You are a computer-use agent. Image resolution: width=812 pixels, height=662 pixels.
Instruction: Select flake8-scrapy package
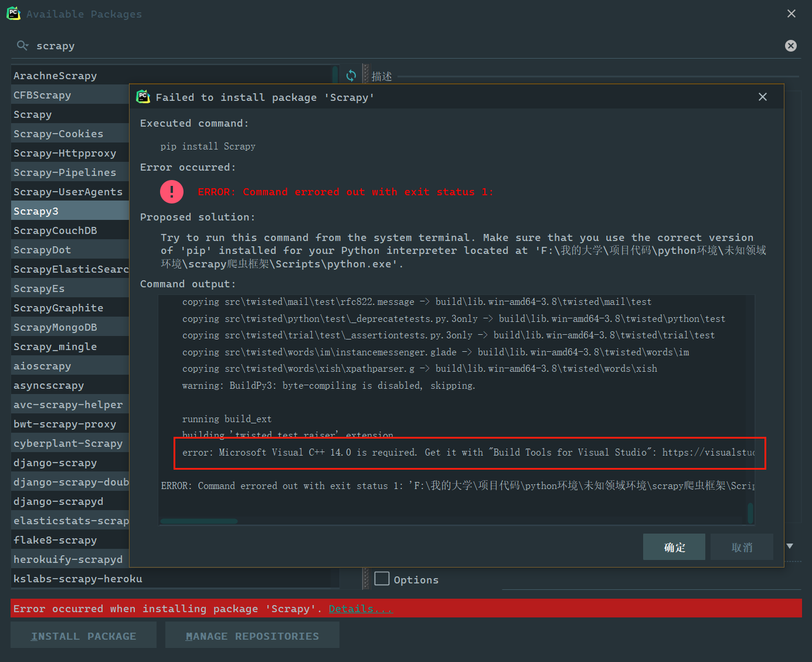70,540
